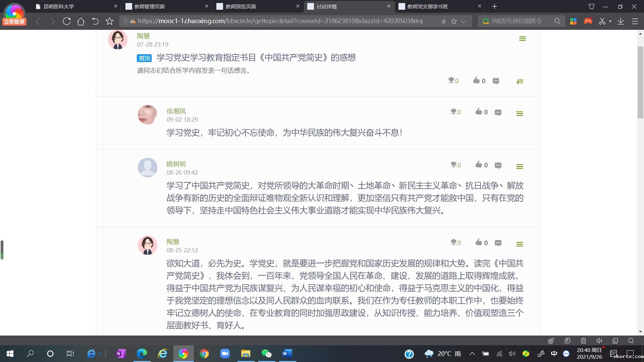Click the browser refresh icon
The width and height of the screenshot is (644, 362).
click(67, 21)
